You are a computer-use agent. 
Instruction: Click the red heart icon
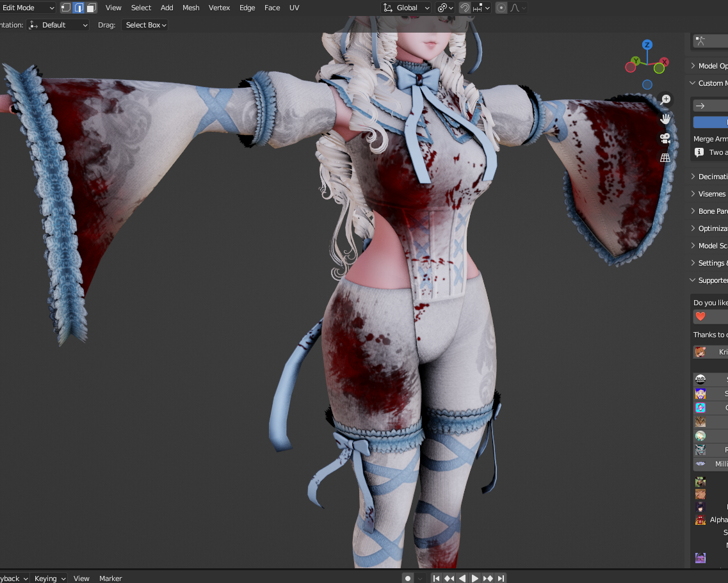(700, 317)
